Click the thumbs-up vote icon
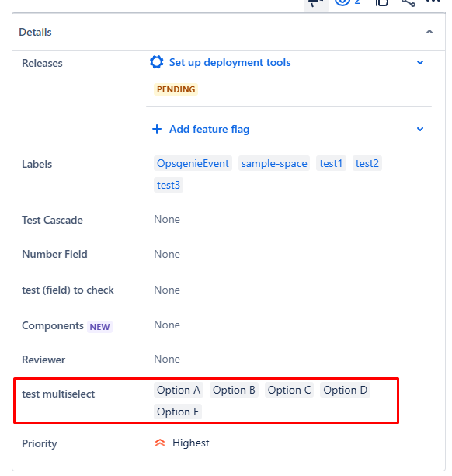 (382, 2)
